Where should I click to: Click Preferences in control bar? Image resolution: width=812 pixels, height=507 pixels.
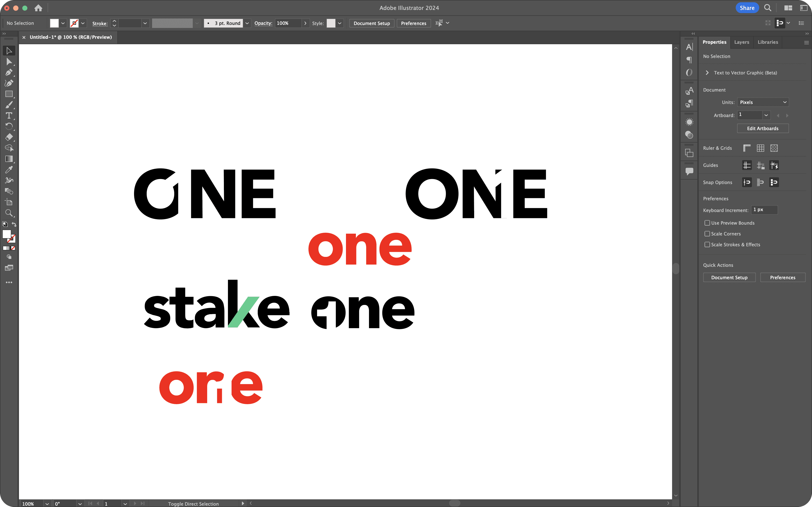point(413,23)
